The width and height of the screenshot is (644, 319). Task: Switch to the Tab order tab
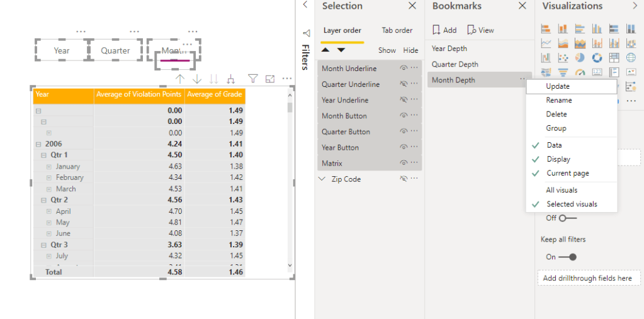pyautogui.click(x=397, y=30)
